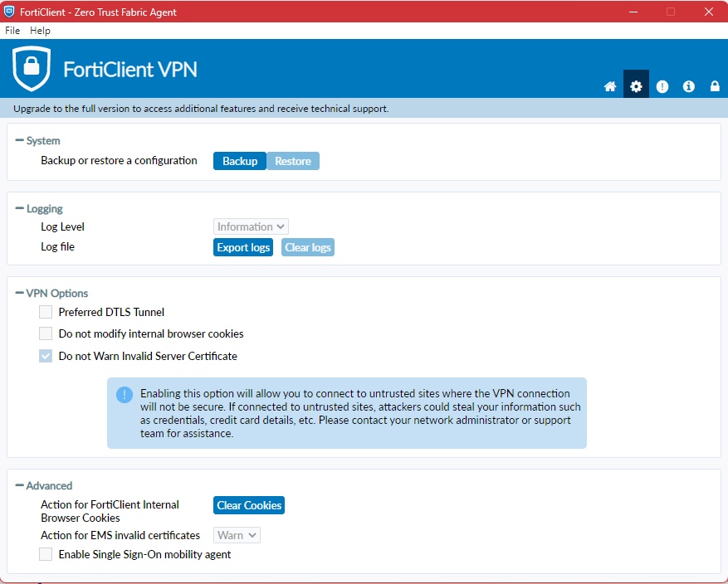Click the Clear logs button
The width and height of the screenshot is (728, 584).
tap(308, 247)
